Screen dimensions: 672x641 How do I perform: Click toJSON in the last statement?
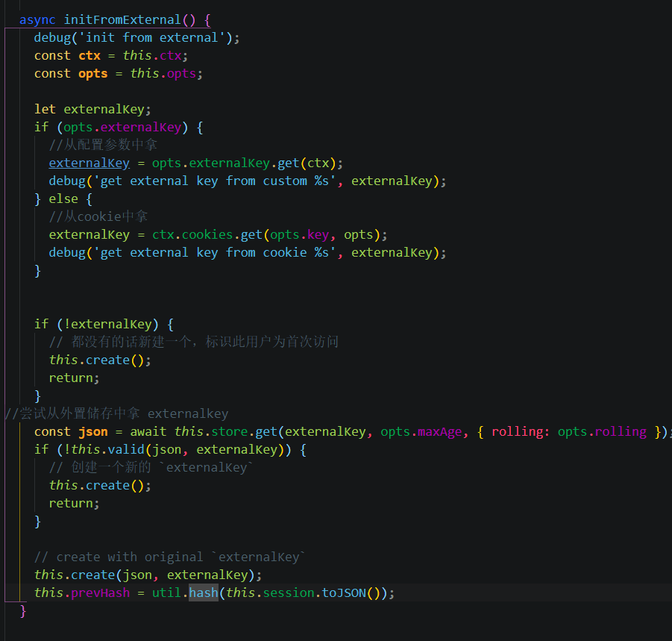(x=344, y=593)
